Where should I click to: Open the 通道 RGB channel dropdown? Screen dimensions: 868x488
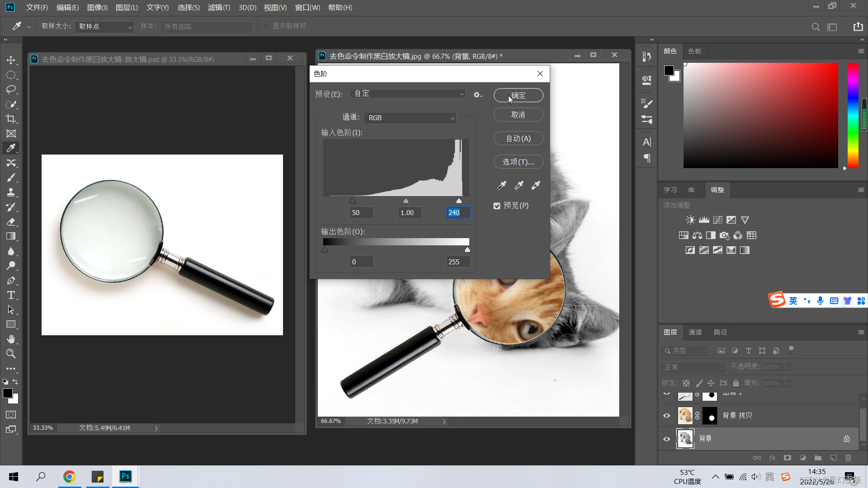click(x=410, y=117)
